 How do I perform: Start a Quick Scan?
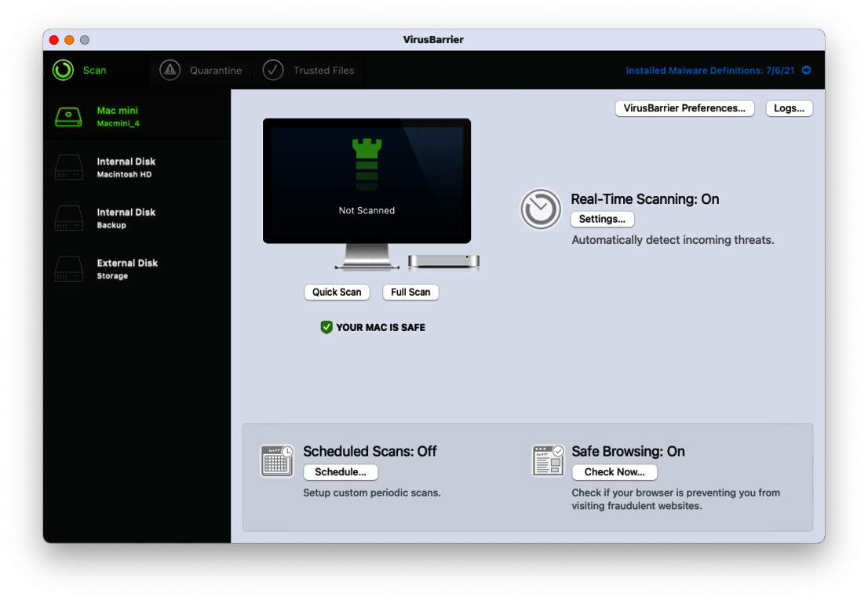[x=337, y=292]
